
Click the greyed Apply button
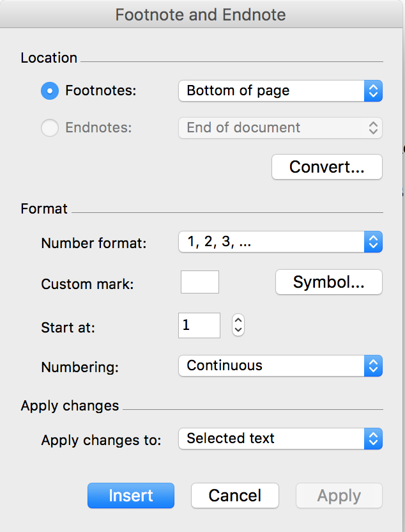click(339, 496)
